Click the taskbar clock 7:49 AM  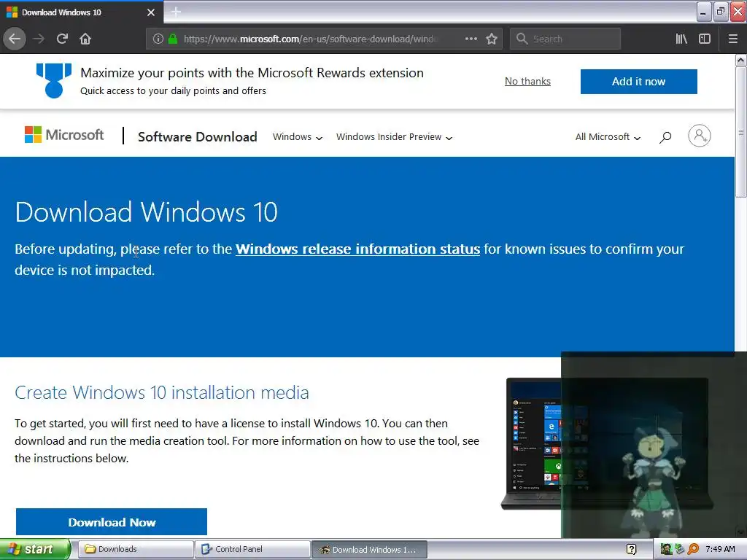(720, 550)
